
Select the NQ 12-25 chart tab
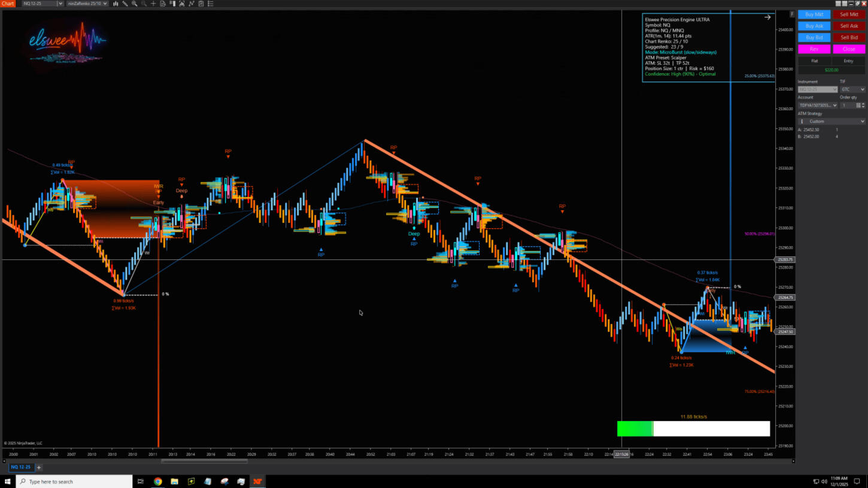tap(20, 467)
